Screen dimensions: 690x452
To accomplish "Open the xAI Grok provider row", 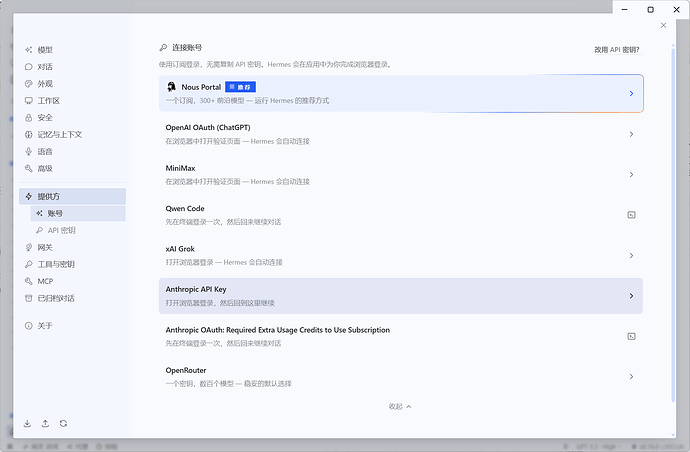I will click(401, 256).
